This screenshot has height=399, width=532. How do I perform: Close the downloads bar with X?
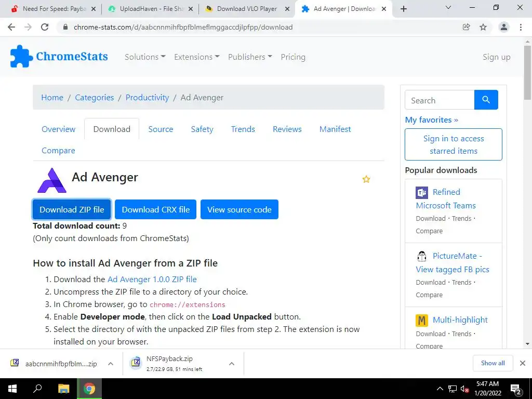[x=523, y=363]
